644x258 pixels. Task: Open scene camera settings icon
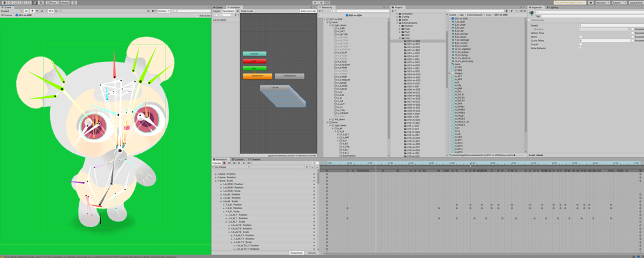tap(153, 11)
